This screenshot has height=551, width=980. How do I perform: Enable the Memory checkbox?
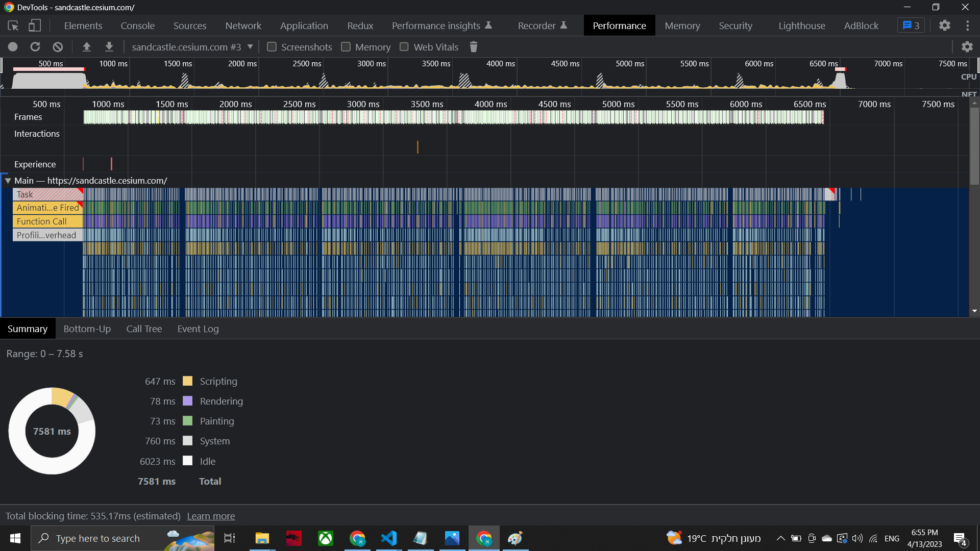[x=345, y=46]
